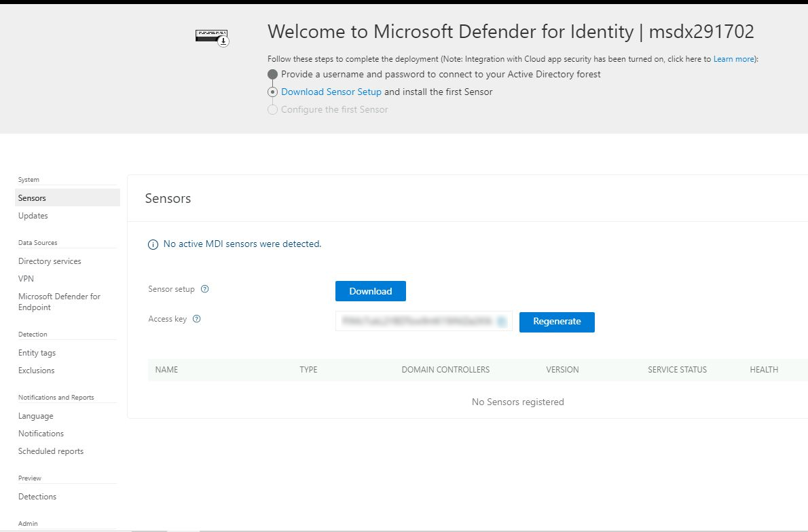808x532 pixels.
Task: Click inside the Access key field
Action: click(x=416, y=322)
